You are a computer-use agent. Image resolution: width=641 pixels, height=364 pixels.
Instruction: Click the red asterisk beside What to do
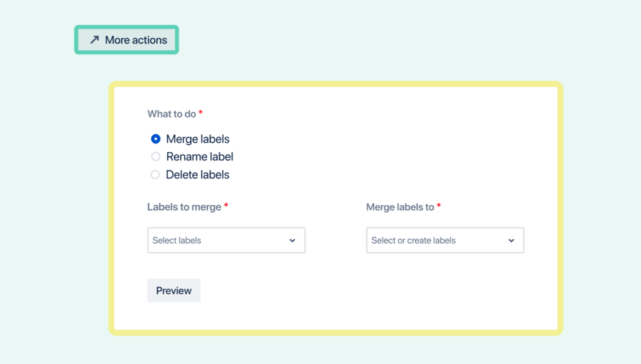[201, 113]
